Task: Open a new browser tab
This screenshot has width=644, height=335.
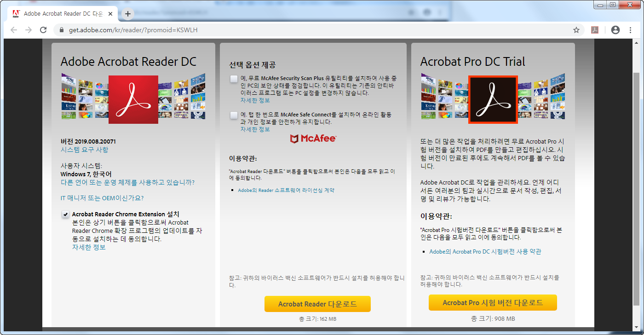Action: [x=128, y=14]
